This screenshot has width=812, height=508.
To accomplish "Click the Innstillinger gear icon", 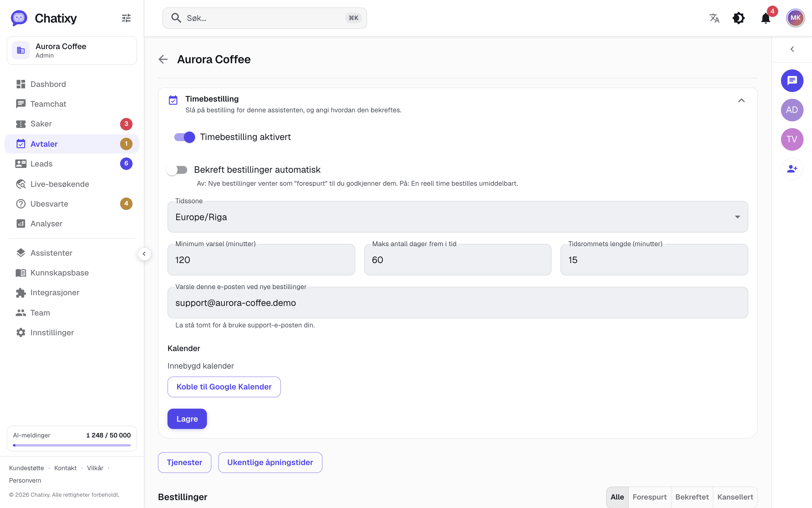I will coord(21,333).
